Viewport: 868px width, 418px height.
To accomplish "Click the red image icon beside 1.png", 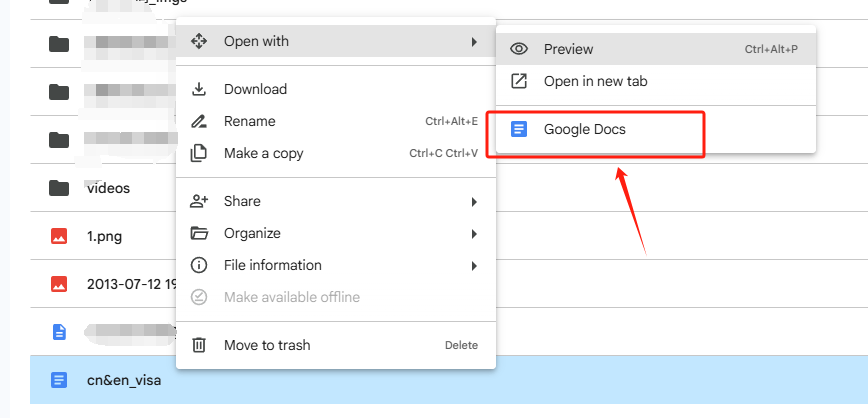I will pyautogui.click(x=59, y=236).
